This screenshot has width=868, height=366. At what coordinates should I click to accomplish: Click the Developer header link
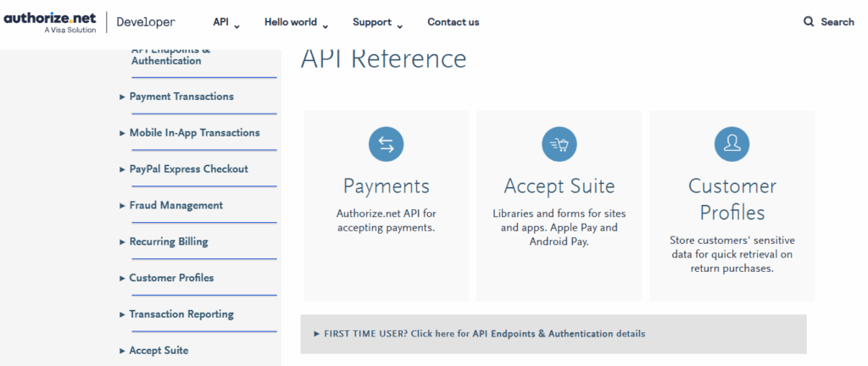(x=146, y=22)
